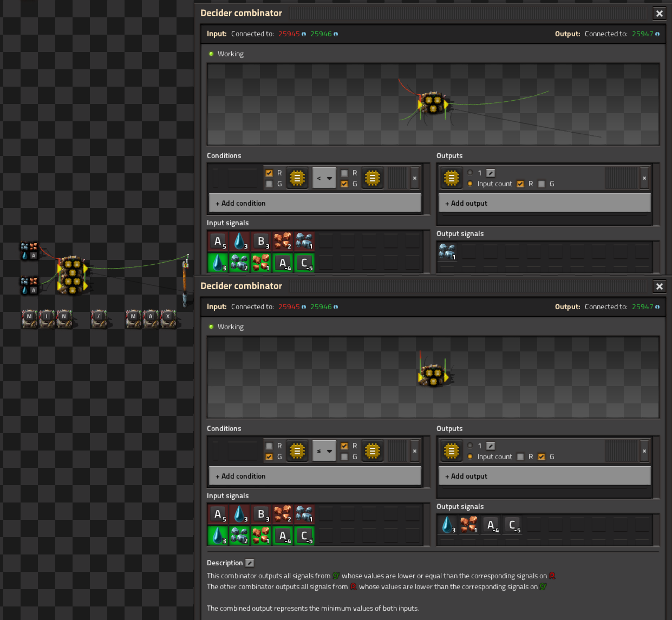Image resolution: width=672 pixels, height=620 pixels.
Task: Edit the constant value in top Outputs row
Action: pyautogui.click(x=491, y=173)
